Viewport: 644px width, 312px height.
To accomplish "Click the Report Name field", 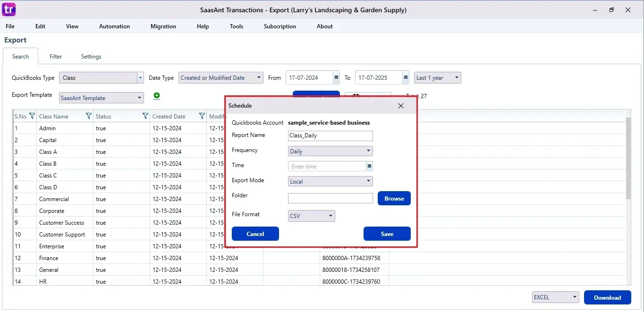I will pos(330,136).
